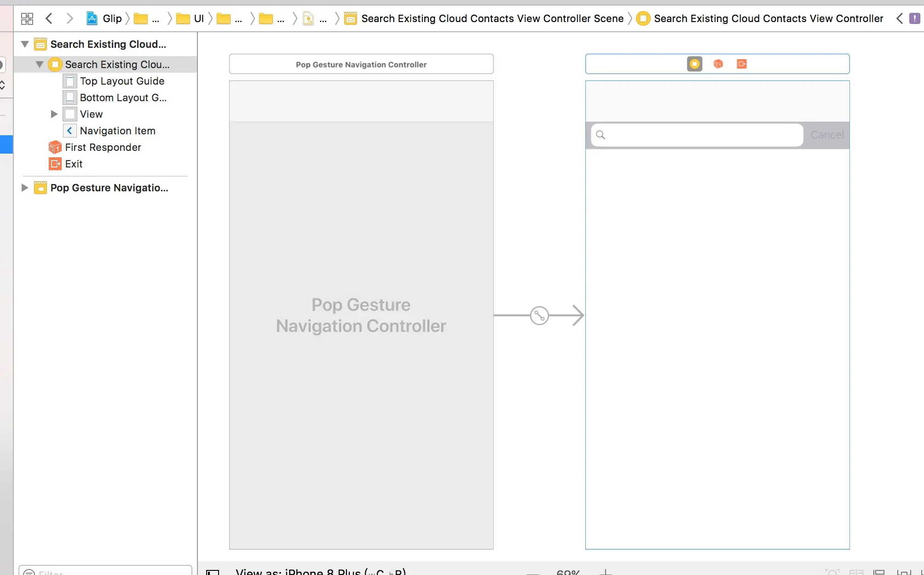Go back in editor history
The image size is (924, 575).
tap(49, 18)
